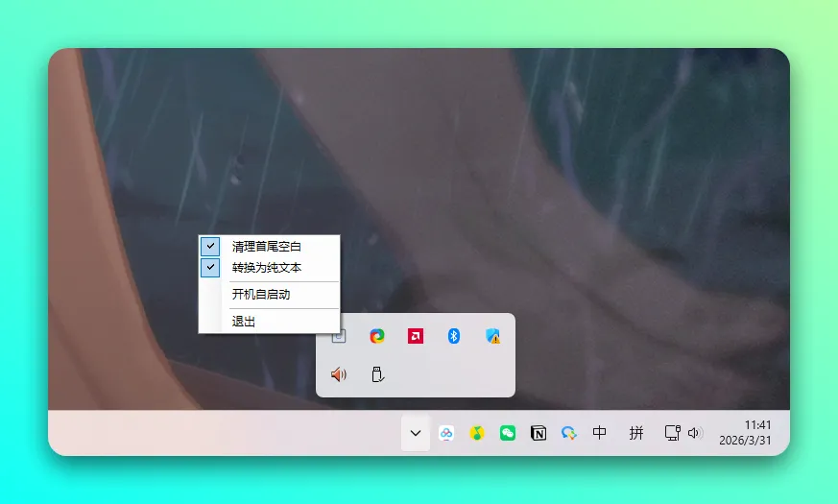Image resolution: width=838 pixels, height=504 pixels.
Task: Open the green WeChat taskbar icon
Action: coord(508,433)
